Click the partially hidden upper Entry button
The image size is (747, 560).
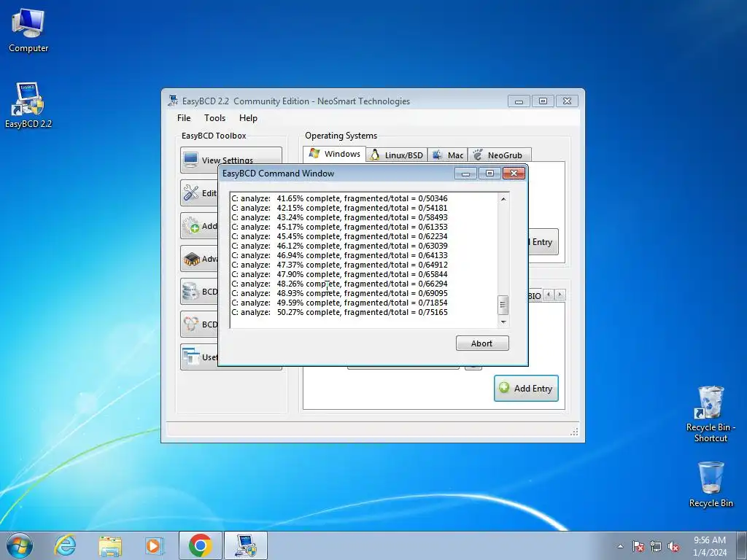pos(543,242)
